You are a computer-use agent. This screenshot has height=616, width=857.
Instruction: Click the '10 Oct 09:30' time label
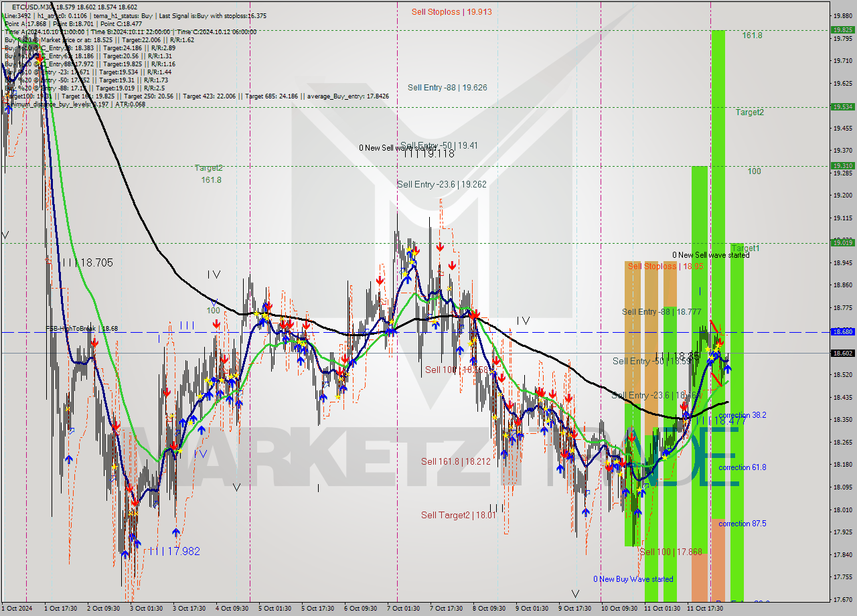(x=619, y=609)
